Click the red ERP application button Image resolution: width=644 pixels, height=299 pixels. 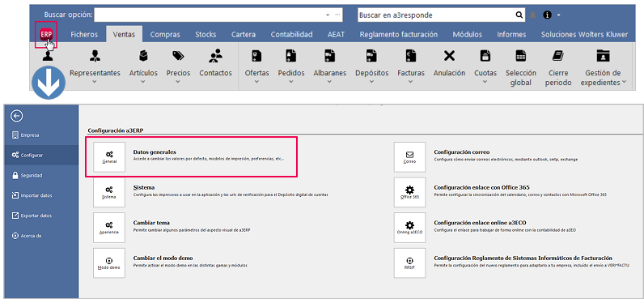click(x=45, y=35)
